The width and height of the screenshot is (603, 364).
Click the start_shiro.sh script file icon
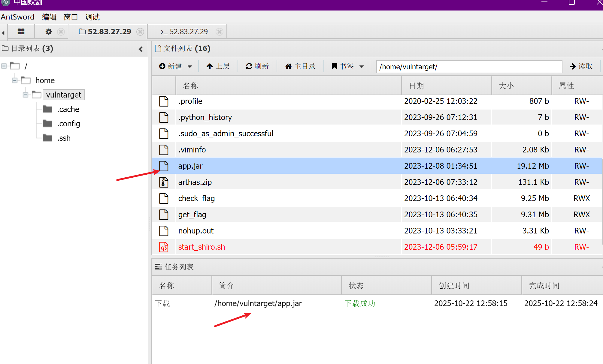tap(164, 247)
